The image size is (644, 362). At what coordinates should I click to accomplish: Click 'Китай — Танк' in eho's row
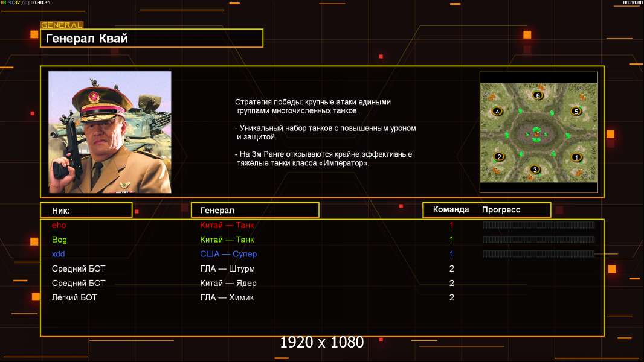click(x=227, y=225)
